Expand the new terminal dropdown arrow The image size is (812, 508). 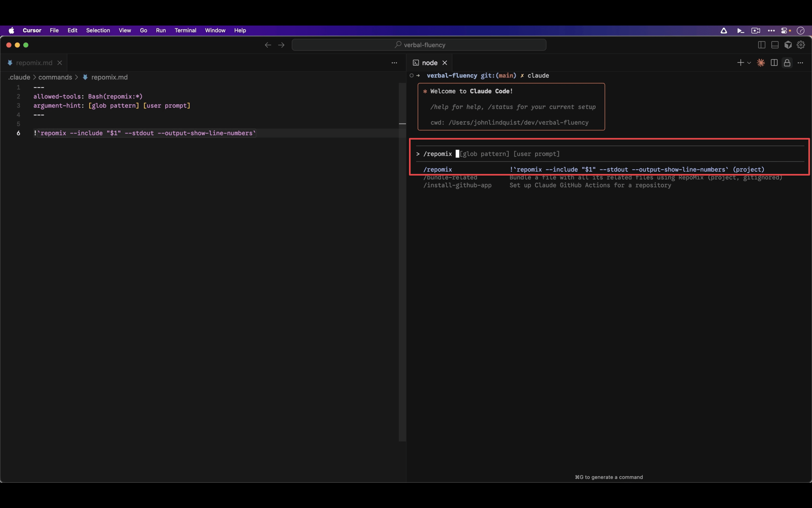pos(749,63)
